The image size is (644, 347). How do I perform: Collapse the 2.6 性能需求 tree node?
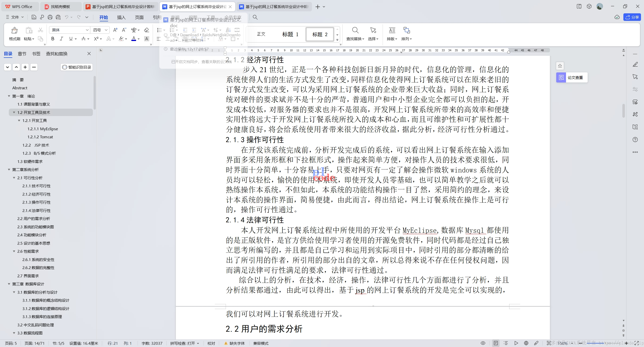point(14,251)
